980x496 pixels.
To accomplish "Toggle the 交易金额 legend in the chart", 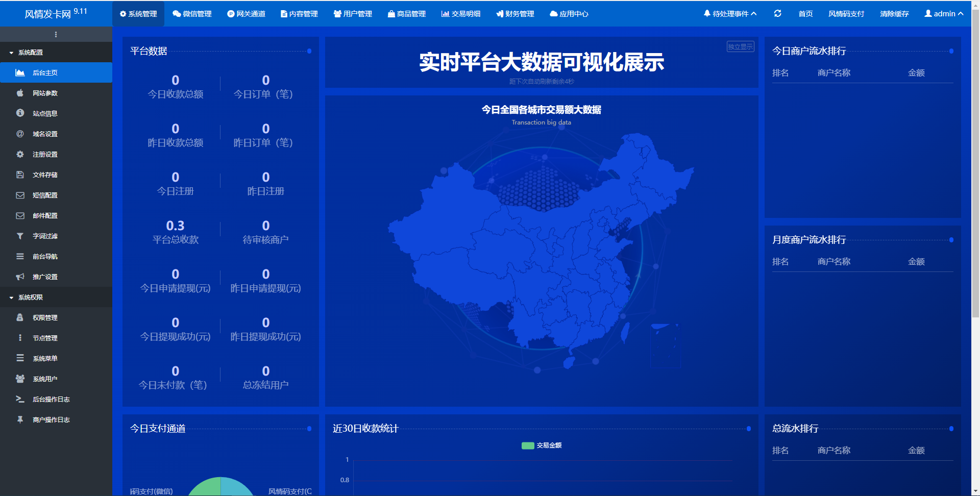I will [x=542, y=445].
